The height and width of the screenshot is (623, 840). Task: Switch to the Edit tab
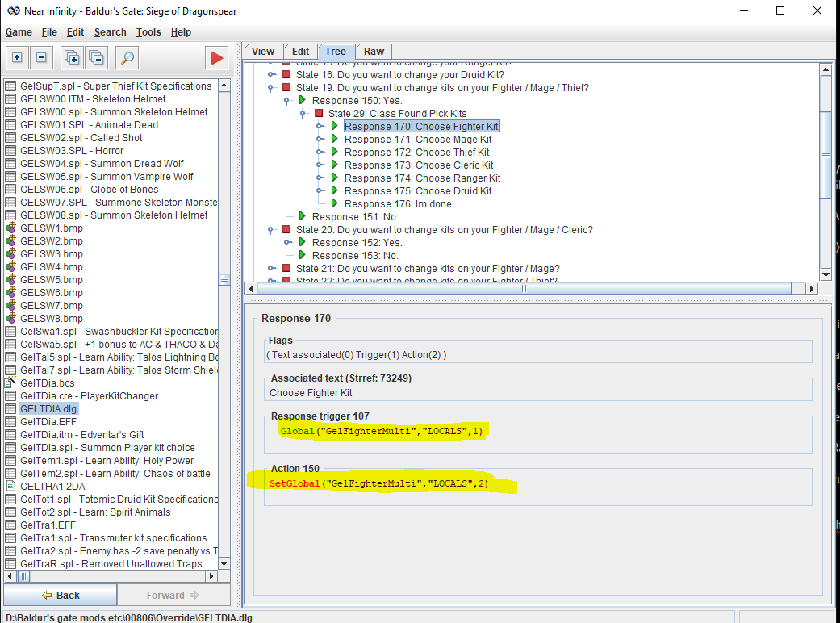tap(300, 51)
